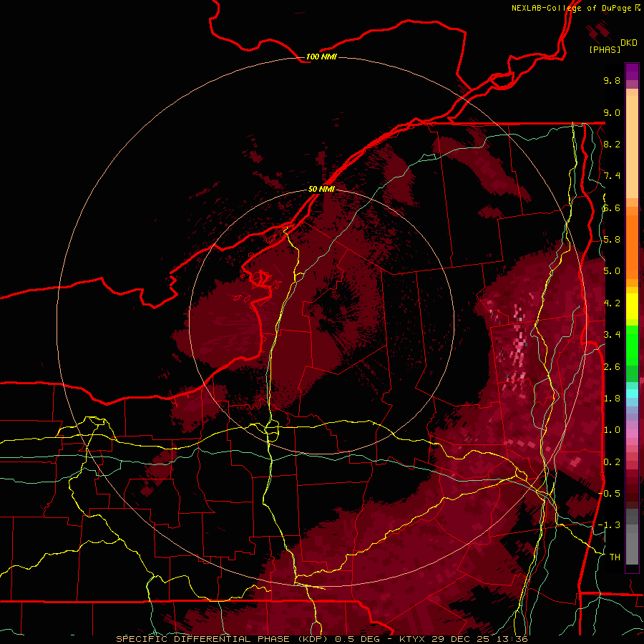The image size is (644, 644).
Task: Select the 4.2 scale value label
Action: (x=612, y=303)
